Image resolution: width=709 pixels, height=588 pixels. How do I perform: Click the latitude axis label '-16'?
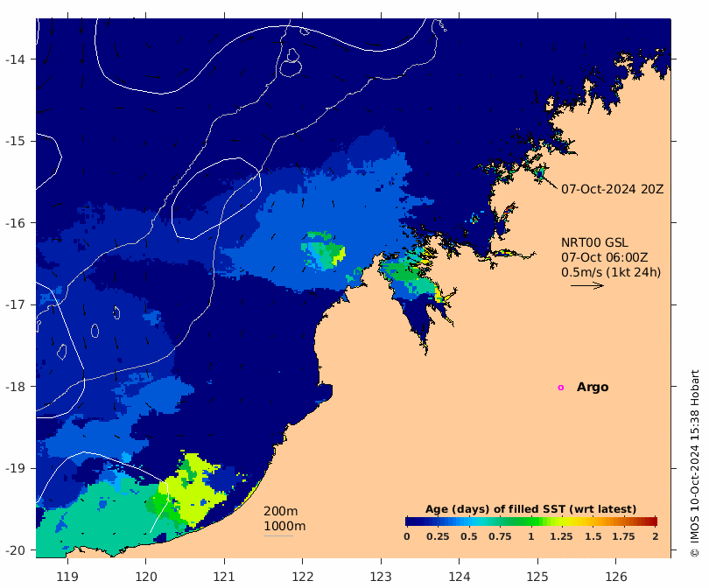pos(15,223)
